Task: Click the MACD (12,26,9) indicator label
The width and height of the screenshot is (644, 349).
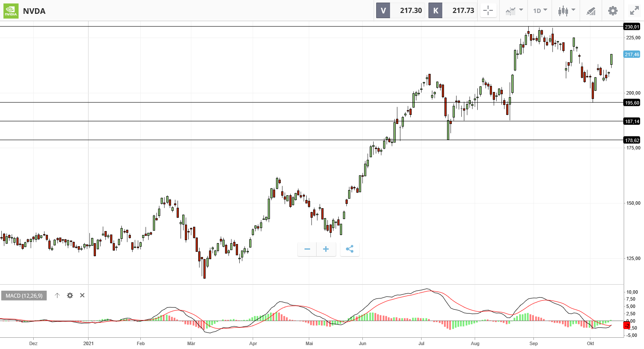Action: pos(24,295)
